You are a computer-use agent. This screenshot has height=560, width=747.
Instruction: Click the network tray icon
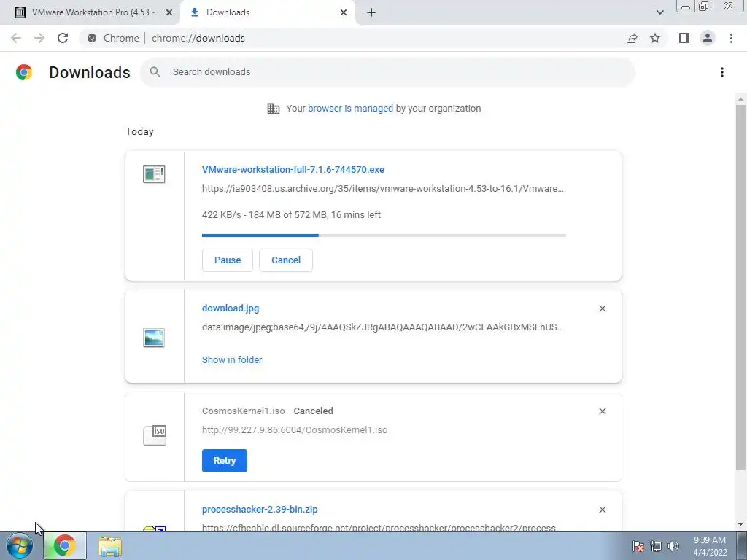click(x=656, y=546)
